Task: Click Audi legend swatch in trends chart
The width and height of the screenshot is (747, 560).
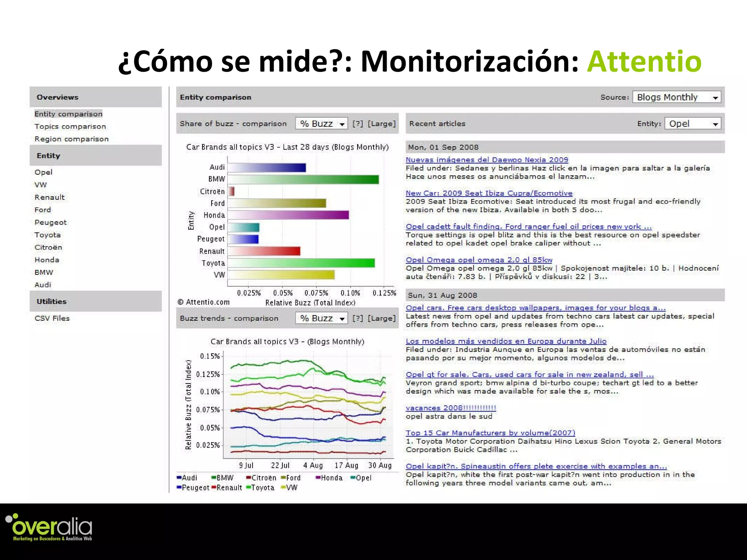Action: tap(179, 478)
